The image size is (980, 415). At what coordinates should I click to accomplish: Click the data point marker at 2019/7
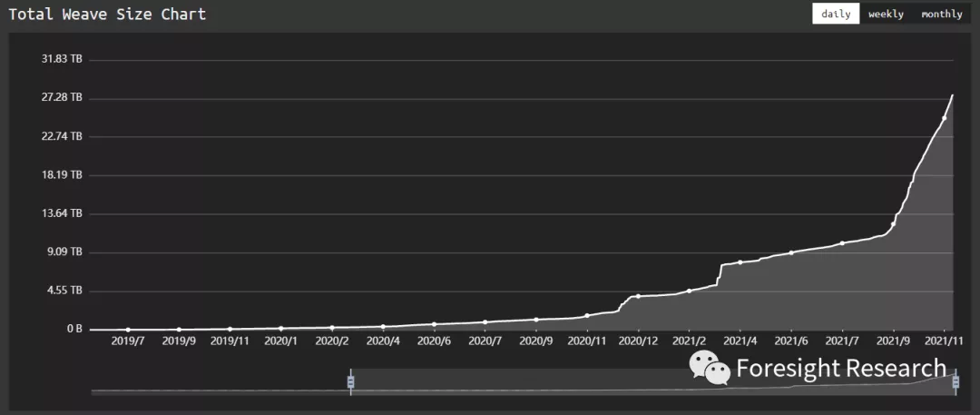coord(128,330)
